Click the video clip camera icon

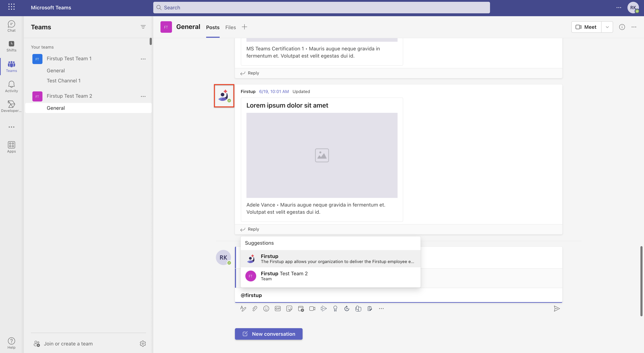tap(312, 309)
